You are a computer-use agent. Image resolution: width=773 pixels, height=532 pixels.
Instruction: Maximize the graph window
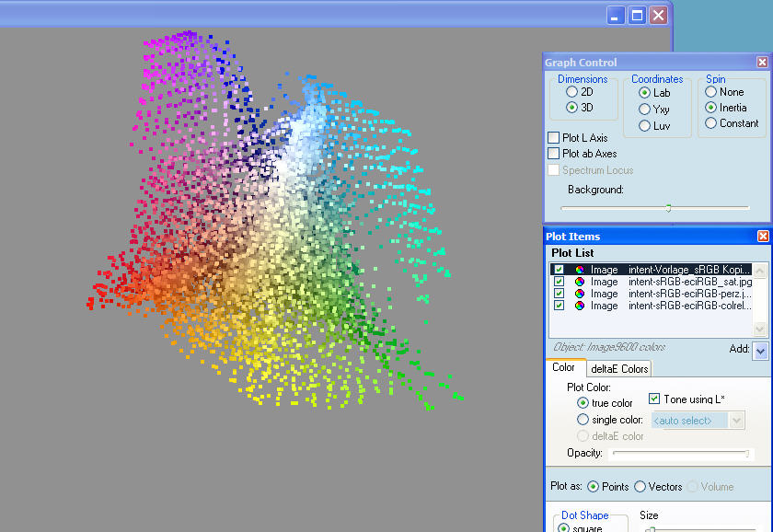(637, 15)
